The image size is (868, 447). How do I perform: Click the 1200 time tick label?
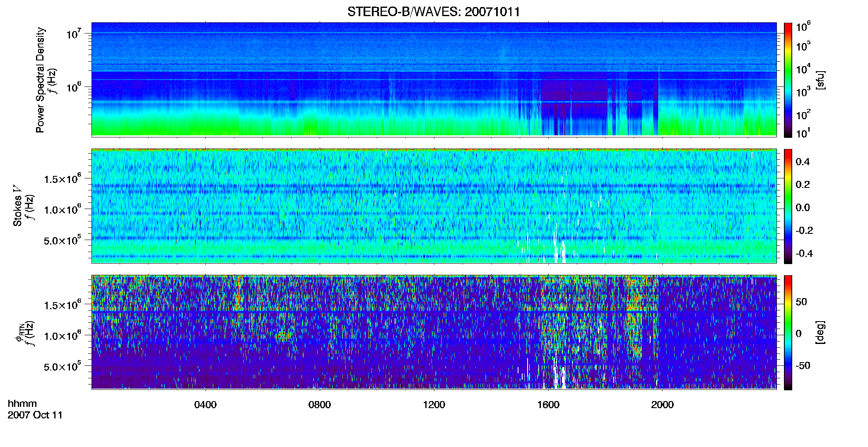pyautogui.click(x=434, y=405)
